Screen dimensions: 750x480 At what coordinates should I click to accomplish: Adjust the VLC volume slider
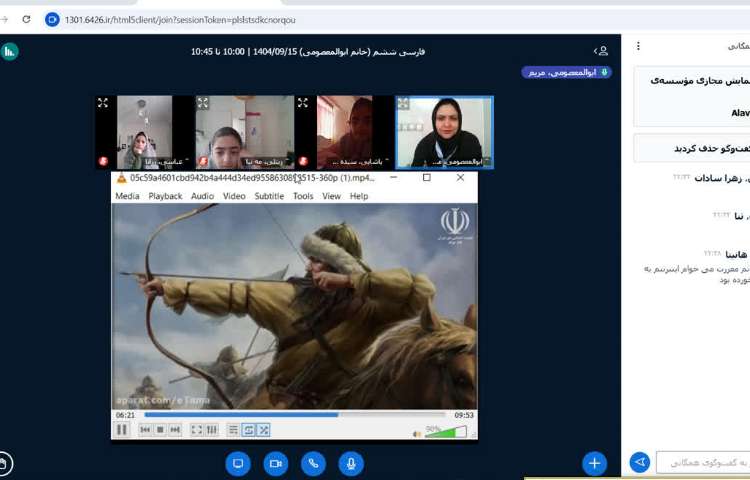[x=446, y=432]
